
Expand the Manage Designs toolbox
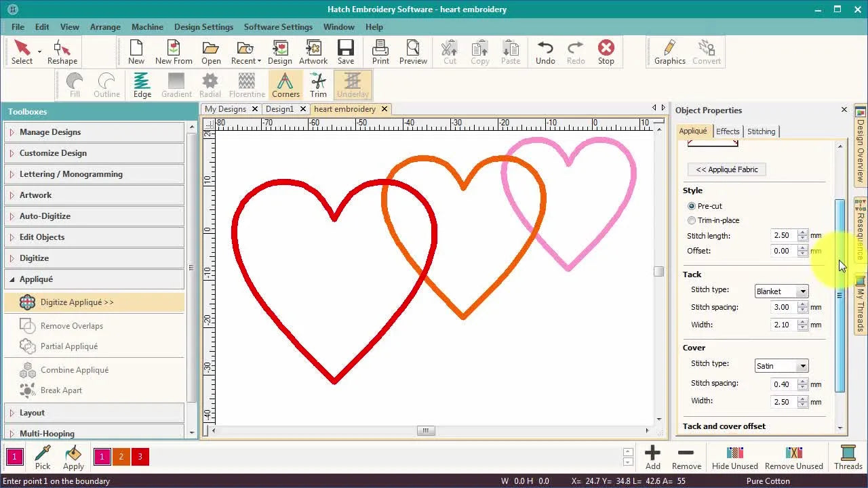click(x=94, y=132)
